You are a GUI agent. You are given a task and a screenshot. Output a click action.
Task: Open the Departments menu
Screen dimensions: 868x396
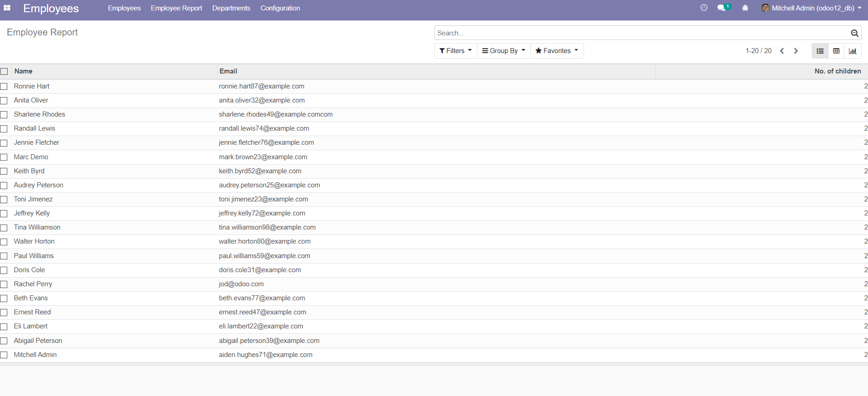(231, 8)
